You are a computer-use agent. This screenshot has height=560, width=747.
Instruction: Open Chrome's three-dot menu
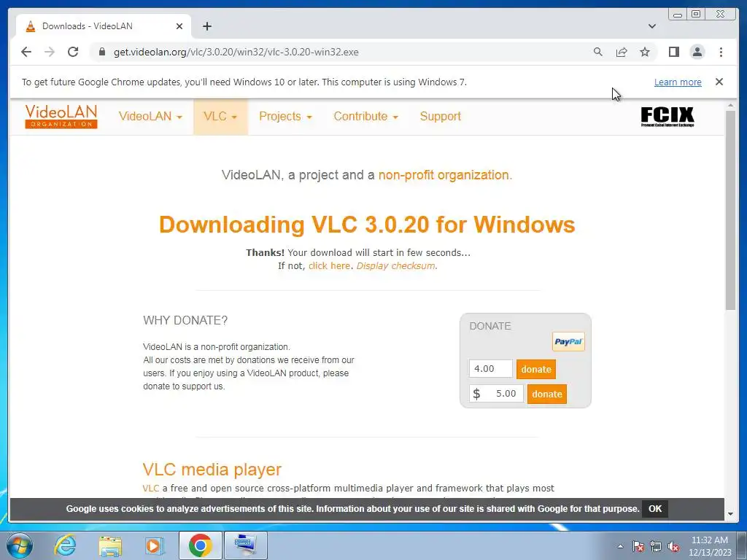(721, 52)
